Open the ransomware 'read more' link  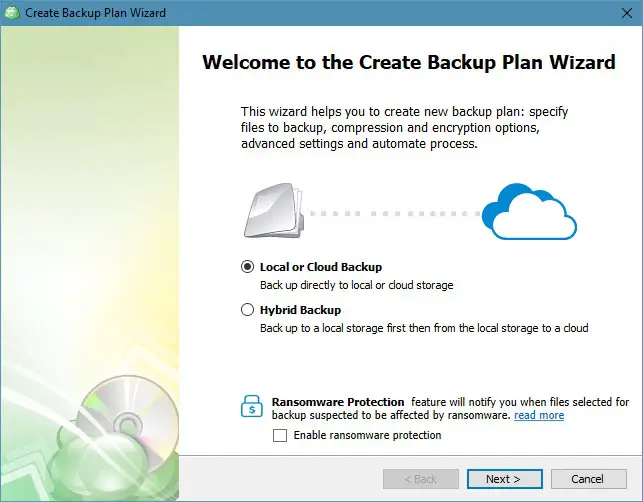(x=539, y=415)
